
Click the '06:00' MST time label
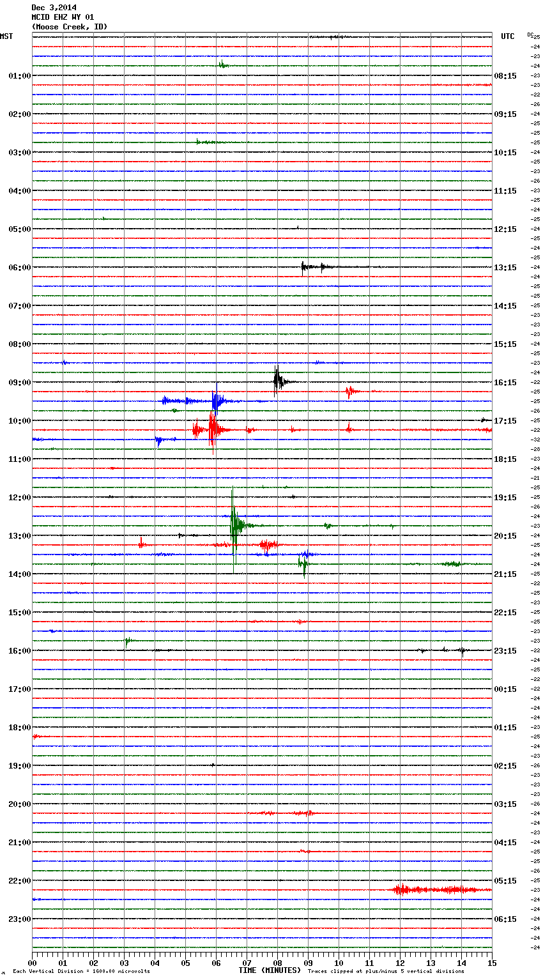click(x=19, y=268)
